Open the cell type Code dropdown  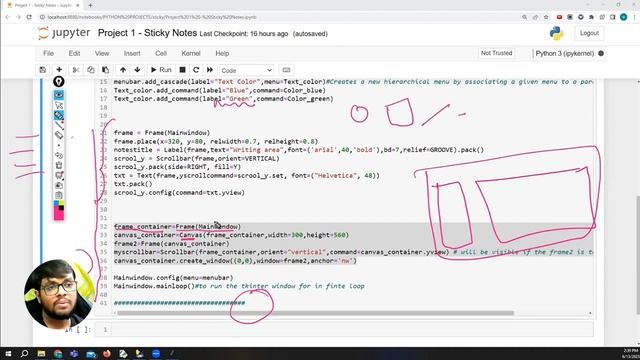point(247,70)
